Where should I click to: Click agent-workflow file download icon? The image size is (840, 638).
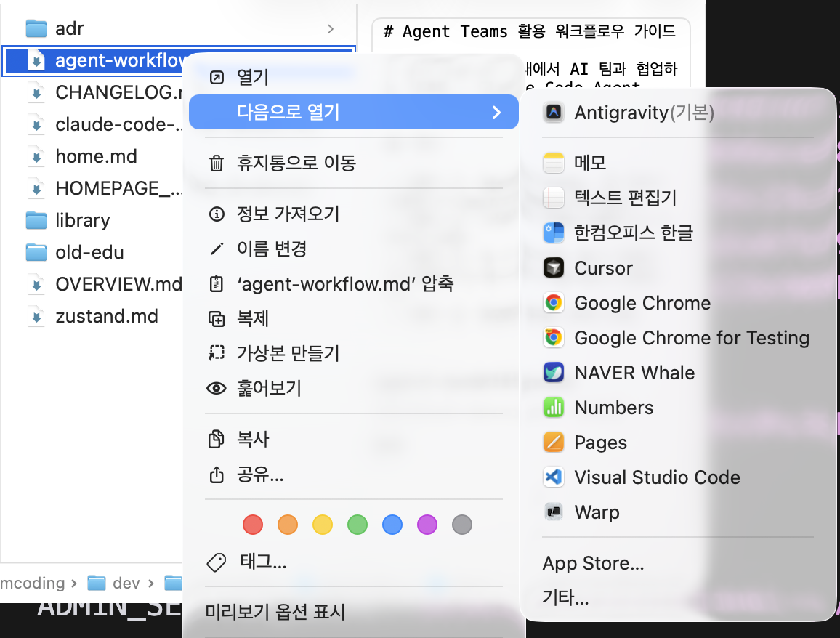36,60
